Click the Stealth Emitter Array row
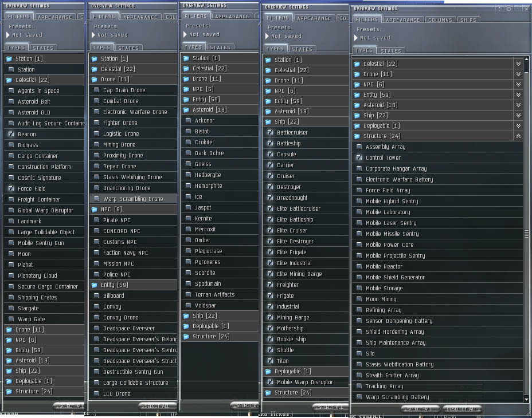This screenshot has height=418, width=532. (437, 375)
